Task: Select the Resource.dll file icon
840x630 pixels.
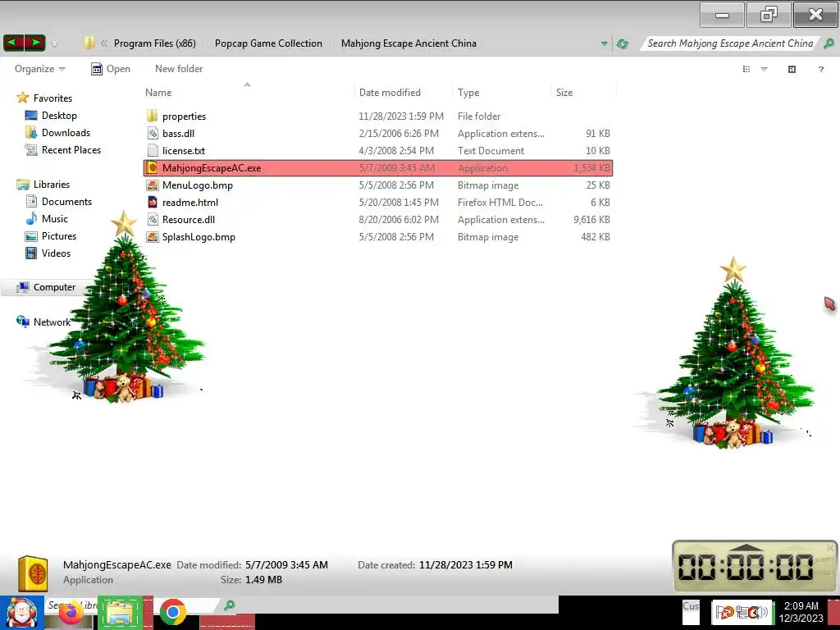Action: point(153,219)
